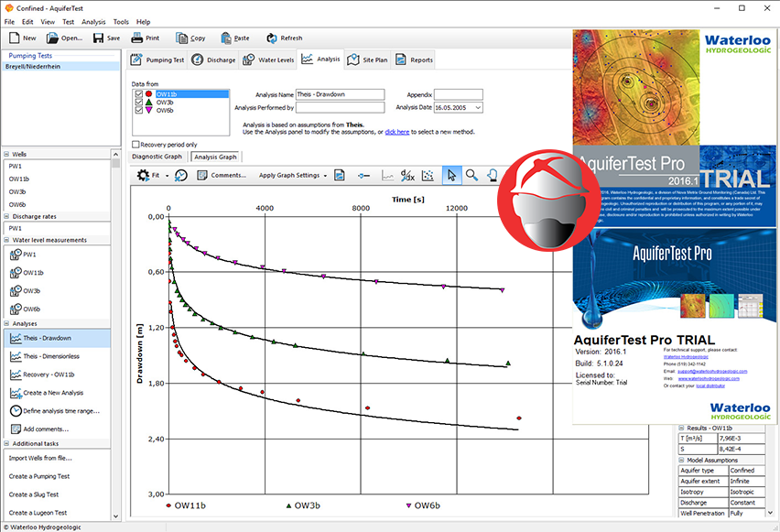Image resolution: width=780 pixels, height=532 pixels.
Task: Open Recovery - OW11b analysis
Action: click(x=49, y=375)
